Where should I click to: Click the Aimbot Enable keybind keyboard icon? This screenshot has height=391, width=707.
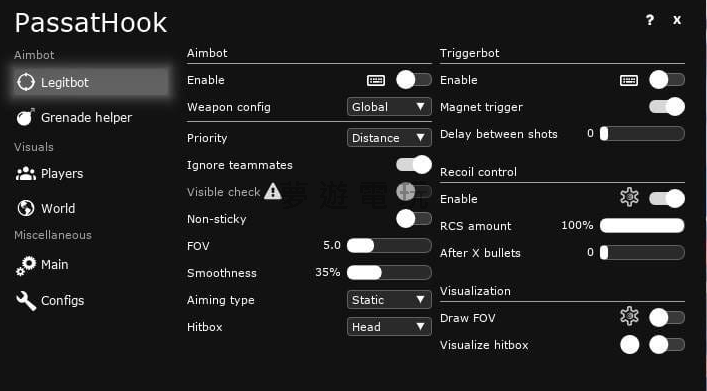[x=376, y=80]
